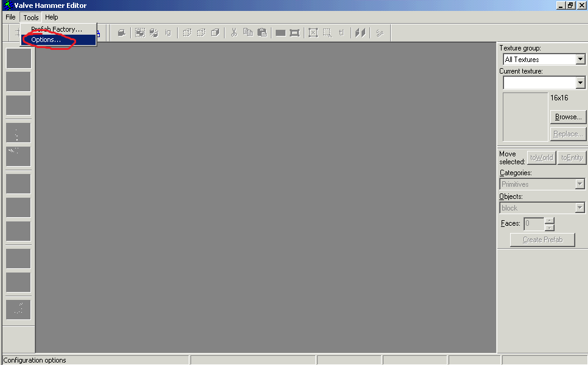
Task: Click the split-panels icon after 'tl'
Action: (x=360, y=33)
